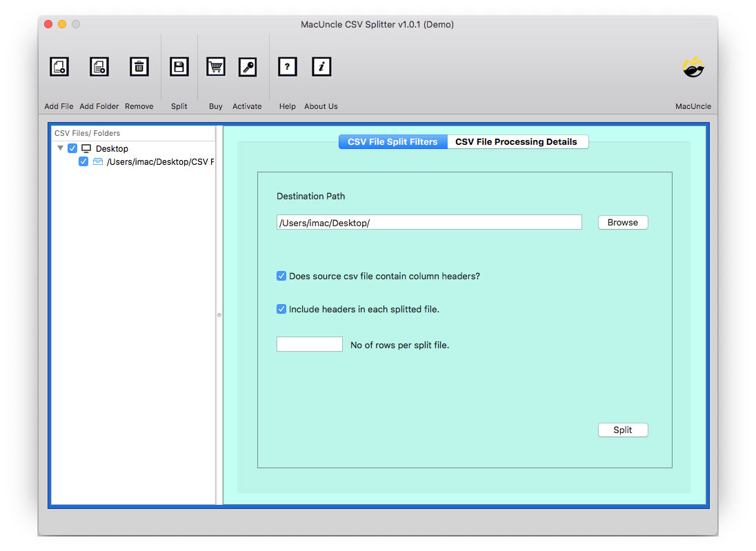This screenshot has width=756, height=551.
Task: Click the Remove trash icon
Action: (139, 66)
